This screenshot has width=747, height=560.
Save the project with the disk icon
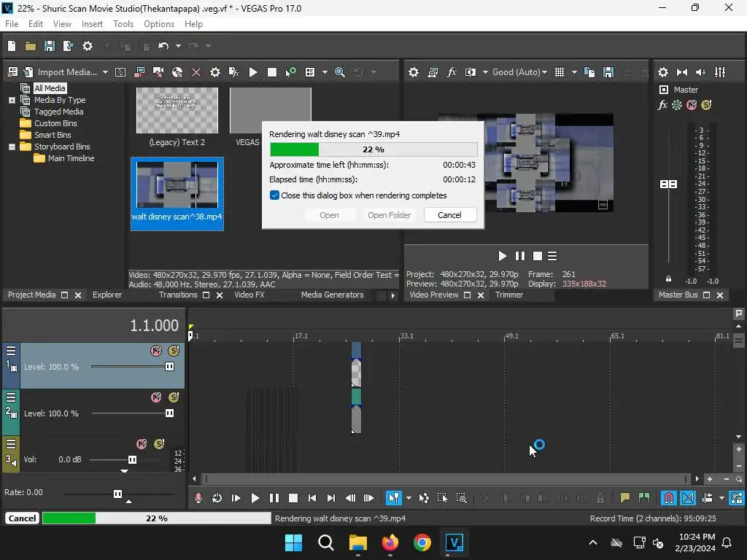pos(50,46)
